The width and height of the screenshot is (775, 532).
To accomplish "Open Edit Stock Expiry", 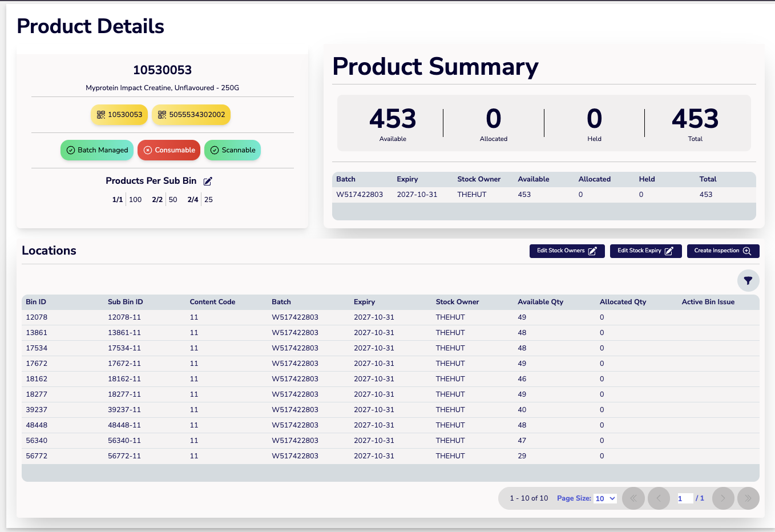I will point(645,251).
